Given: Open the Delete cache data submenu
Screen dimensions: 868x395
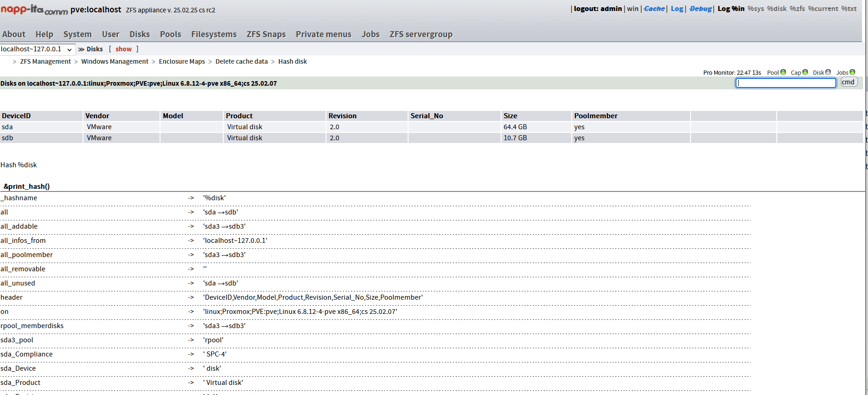Looking at the screenshot, I should point(241,61).
